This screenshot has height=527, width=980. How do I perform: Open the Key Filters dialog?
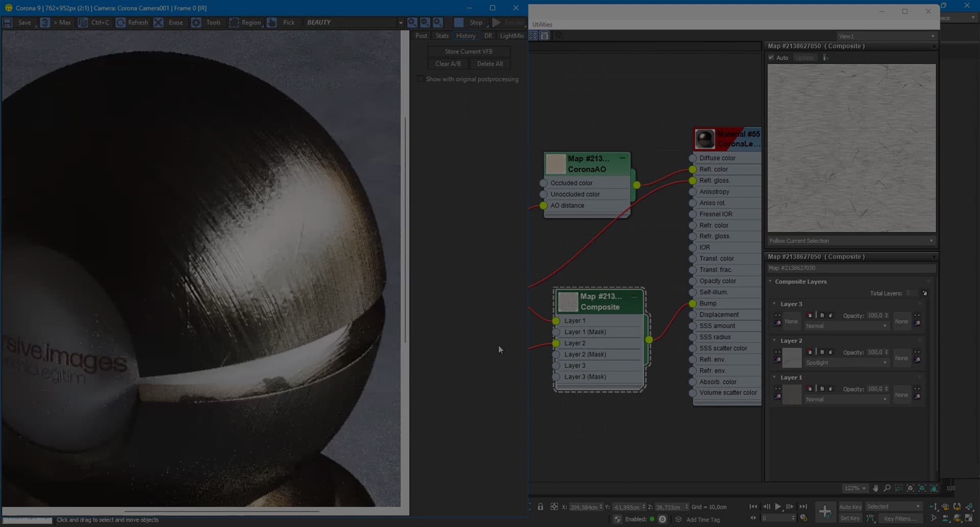point(900,519)
